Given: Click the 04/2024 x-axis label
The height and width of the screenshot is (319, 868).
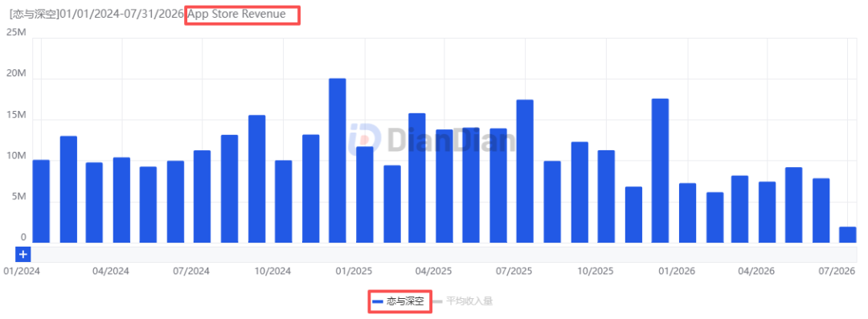Looking at the screenshot, I should (111, 272).
